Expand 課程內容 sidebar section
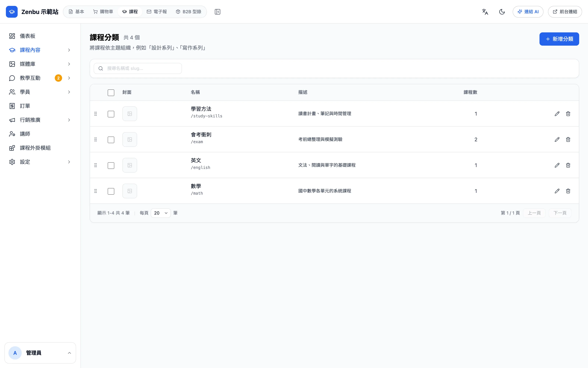The width and height of the screenshot is (588, 368). [x=40, y=50]
